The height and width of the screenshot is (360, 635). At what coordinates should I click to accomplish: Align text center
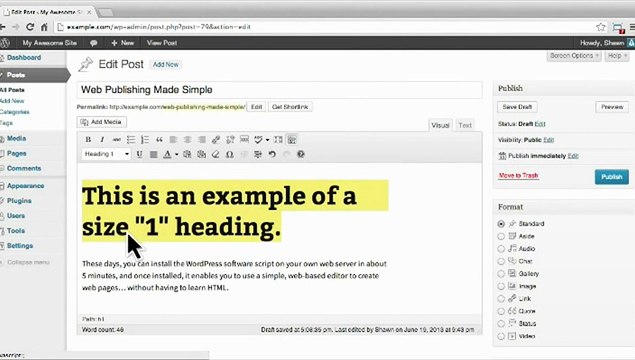click(188, 140)
